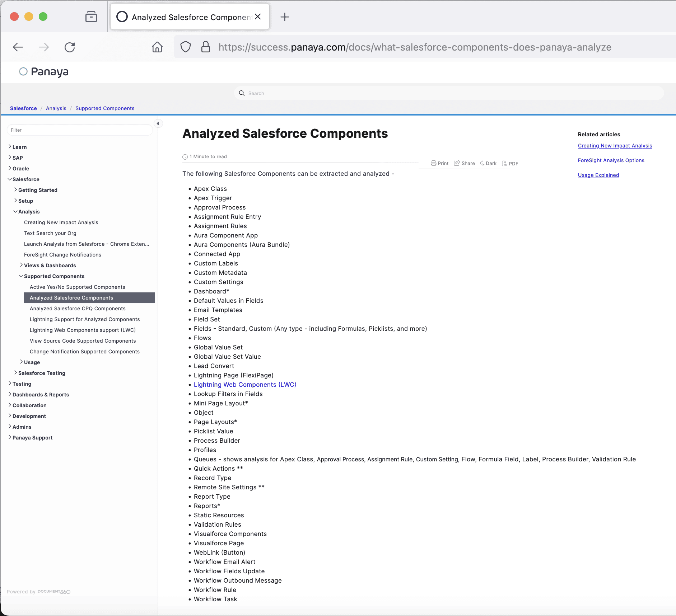Open Lightning Web Components support (LWC) sidebar item
This screenshot has width=676, height=616.
point(83,330)
